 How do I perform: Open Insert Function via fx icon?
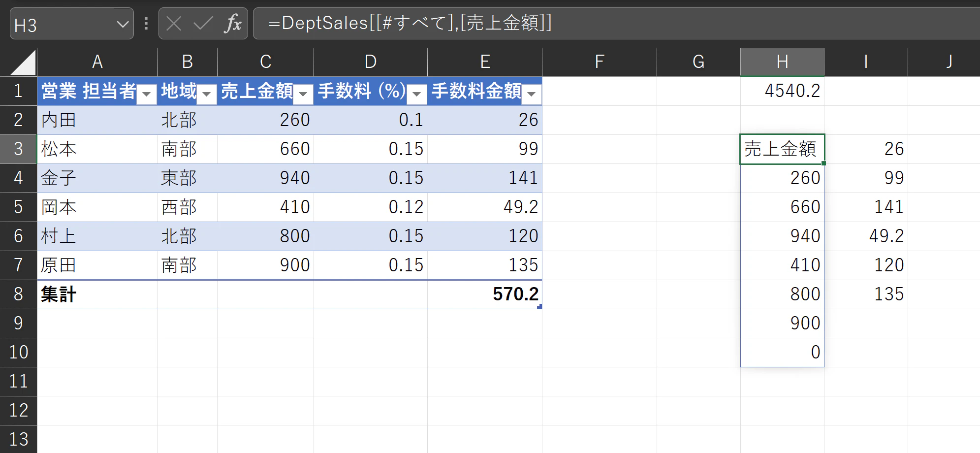[233, 24]
